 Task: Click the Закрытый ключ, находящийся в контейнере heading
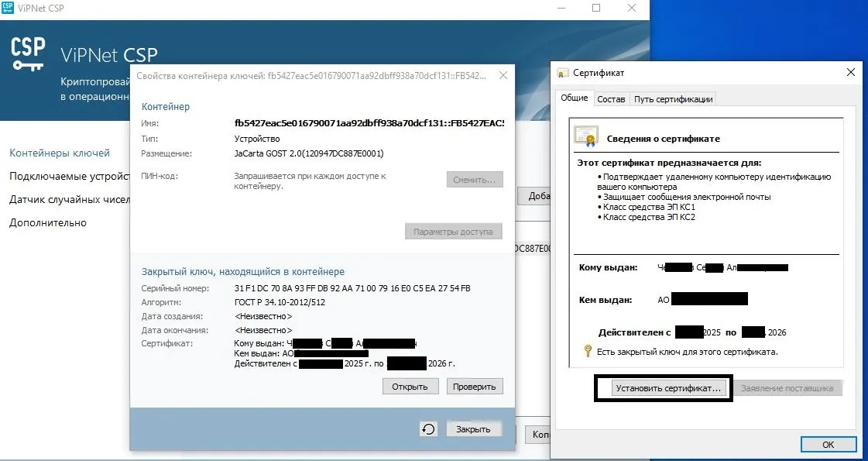(x=243, y=271)
